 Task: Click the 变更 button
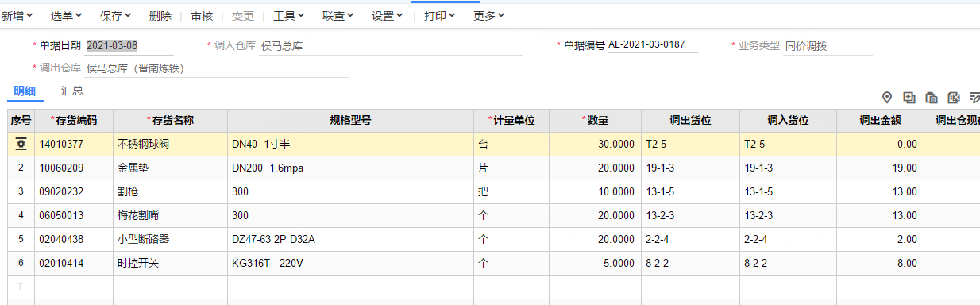[243, 15]
